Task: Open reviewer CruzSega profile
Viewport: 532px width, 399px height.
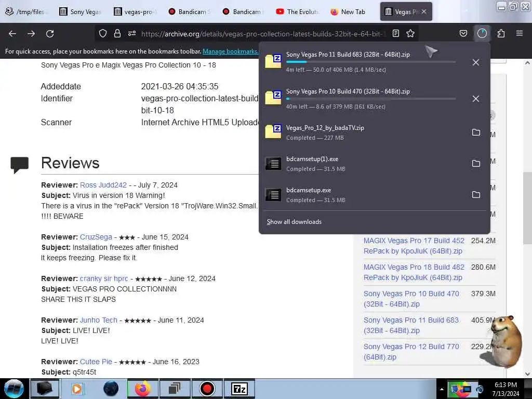Action: (96, 237)
